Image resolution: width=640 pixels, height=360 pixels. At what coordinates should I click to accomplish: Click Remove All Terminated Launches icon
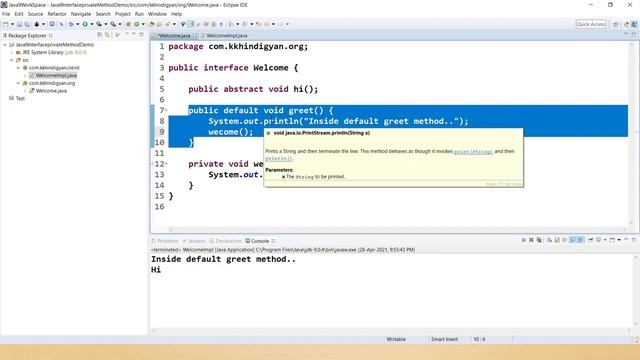click(x=539, y=240)
